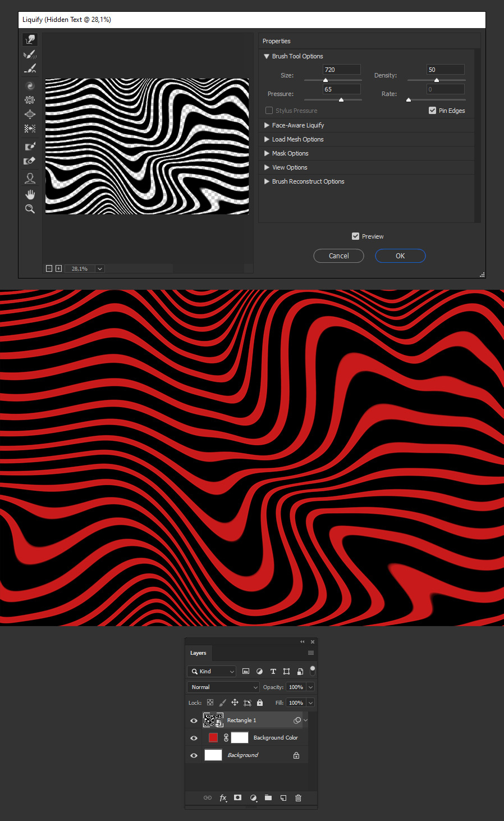The height and width of the screenshot is (821, 504).
Task: Select the Reconstruct tool in Liquify
Action: pyautogui.click(x=30, y=54)
